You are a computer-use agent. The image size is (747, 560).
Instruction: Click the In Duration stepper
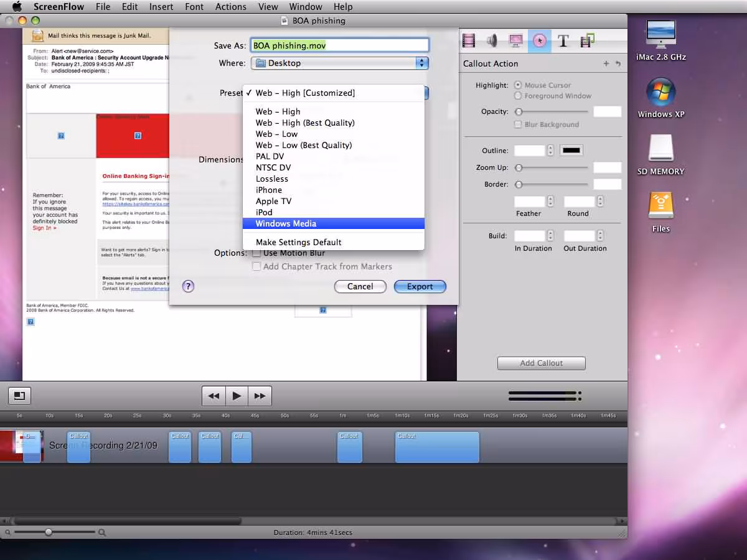click(x=550, y=236)
